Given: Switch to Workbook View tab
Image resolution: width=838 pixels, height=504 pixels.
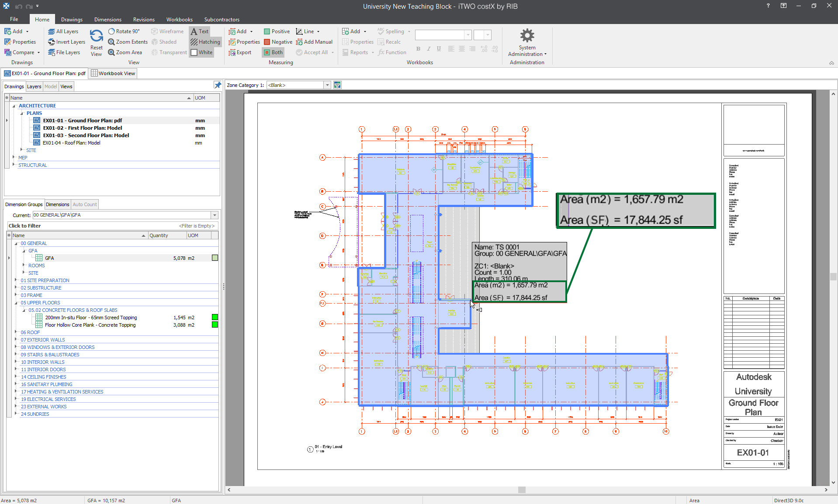Looking at the screenshot, I should [113, 73].
